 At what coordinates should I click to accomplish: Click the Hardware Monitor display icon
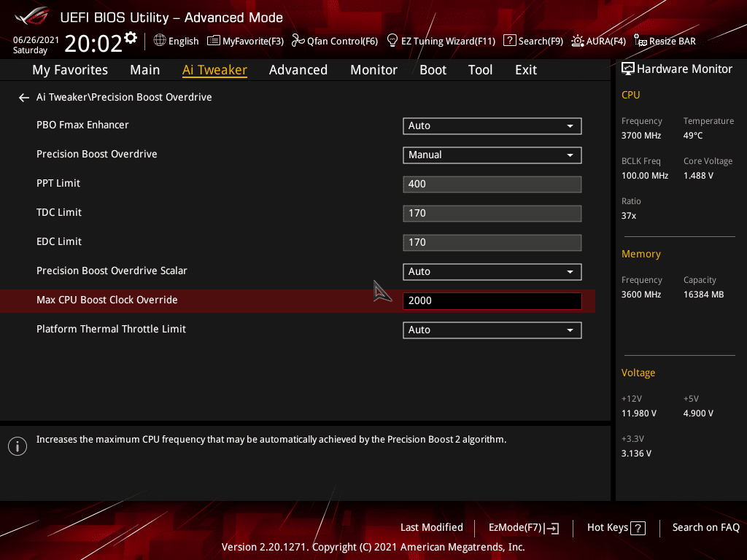(628, 69)
